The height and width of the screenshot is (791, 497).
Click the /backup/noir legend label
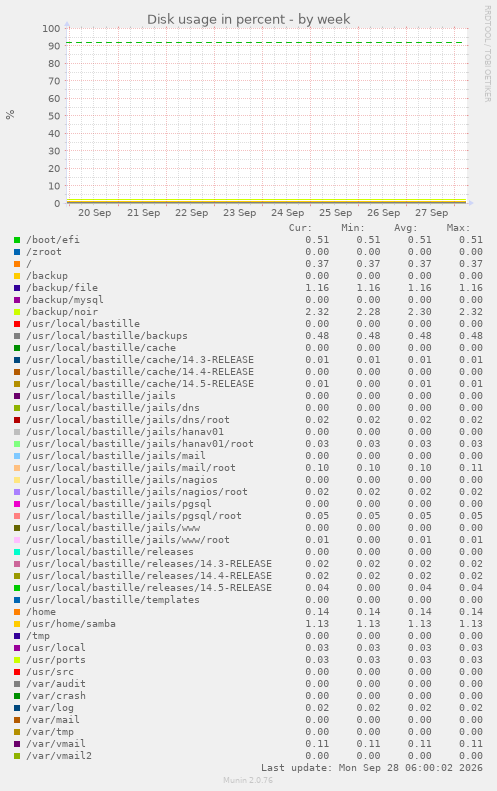pos(62,312)
